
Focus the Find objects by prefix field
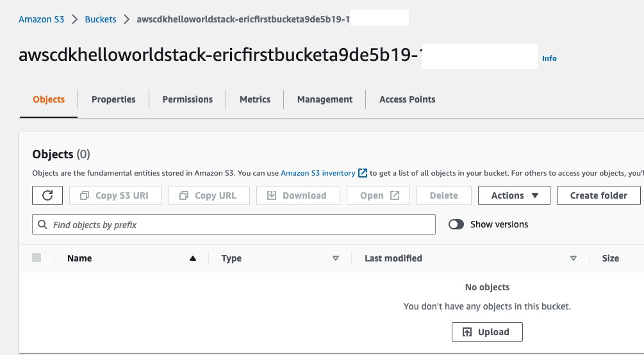pyautogui.click(x=234, y=224)
